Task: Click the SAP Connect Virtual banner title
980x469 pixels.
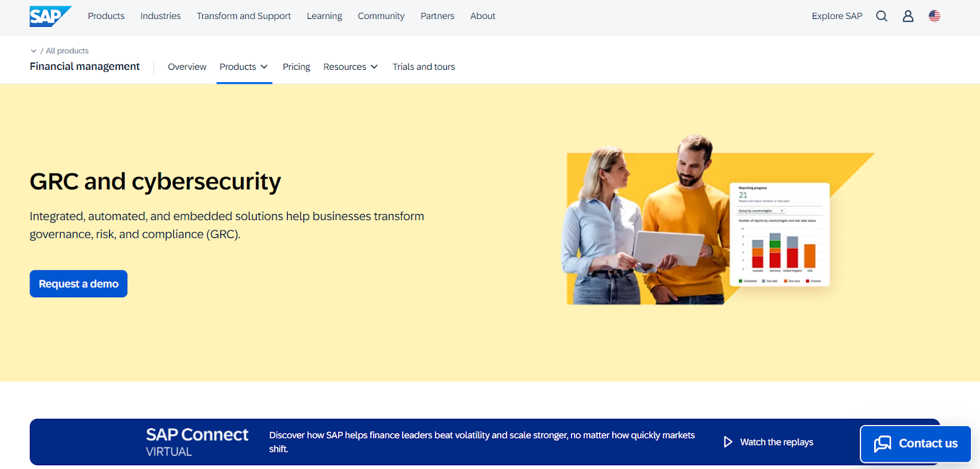Action: (x=197, y=442)
